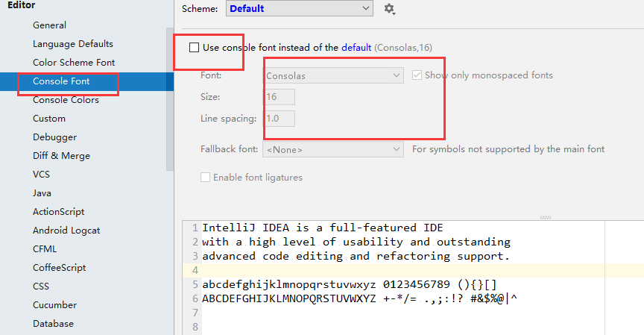Open CSS color settings entry
644x335 pixels.
pyautogui.click(x=41, y=287)
